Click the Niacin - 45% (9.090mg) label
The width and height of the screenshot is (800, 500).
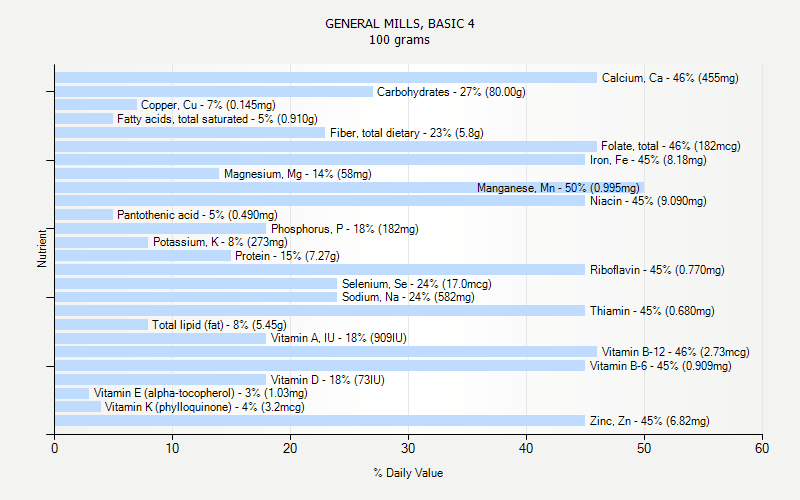pos(648,201)
